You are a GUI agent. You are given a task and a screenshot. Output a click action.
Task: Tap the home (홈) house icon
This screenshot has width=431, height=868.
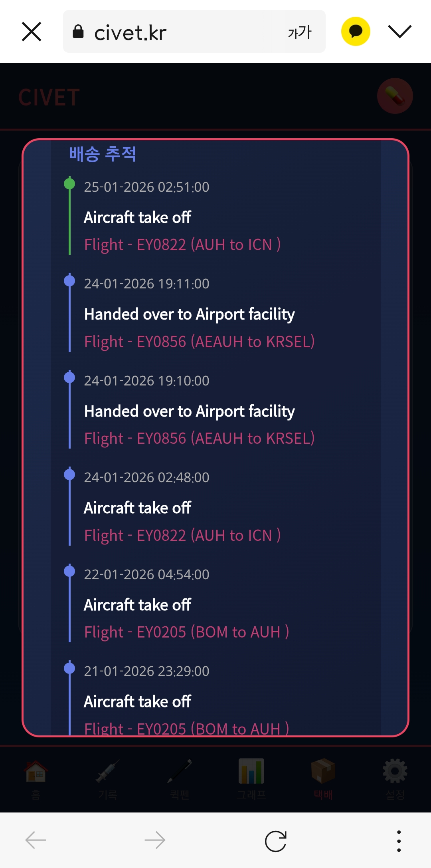click(x=36, y=777)
